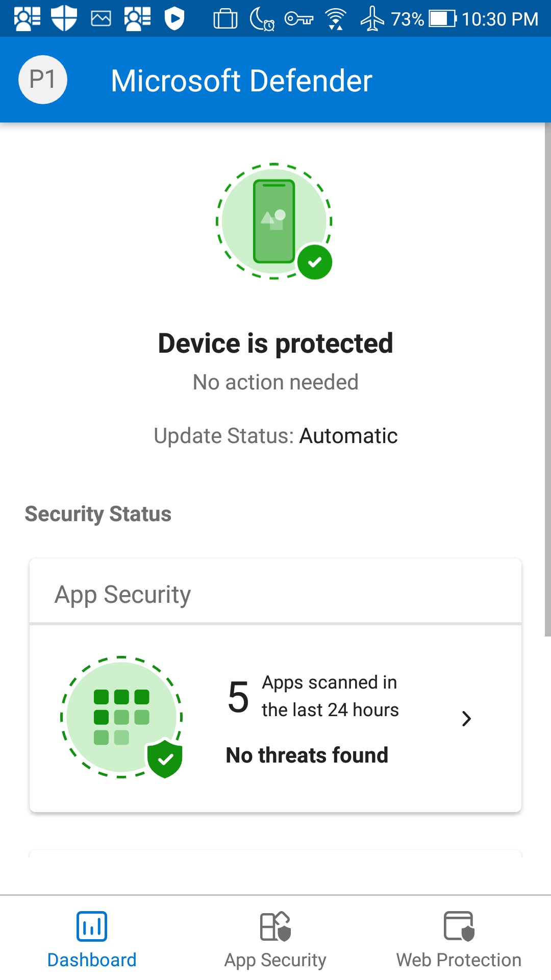Tap the No threats found text
This screenshot has height=980, width=551.
(307, 755)
